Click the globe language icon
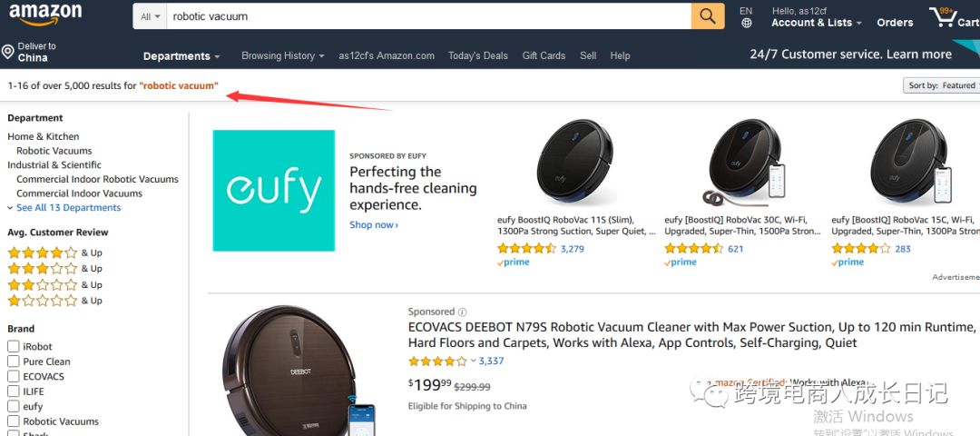 [x=747, y=24]
